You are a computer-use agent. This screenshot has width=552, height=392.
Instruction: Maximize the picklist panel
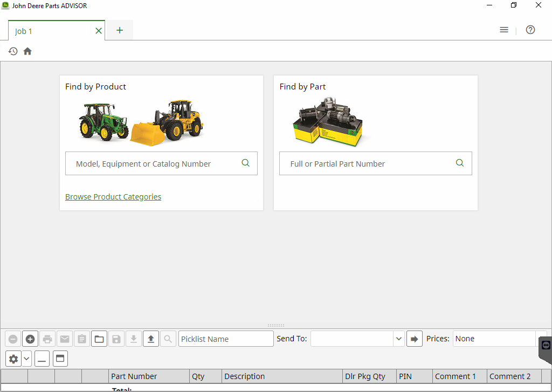[x=60, y=359]
